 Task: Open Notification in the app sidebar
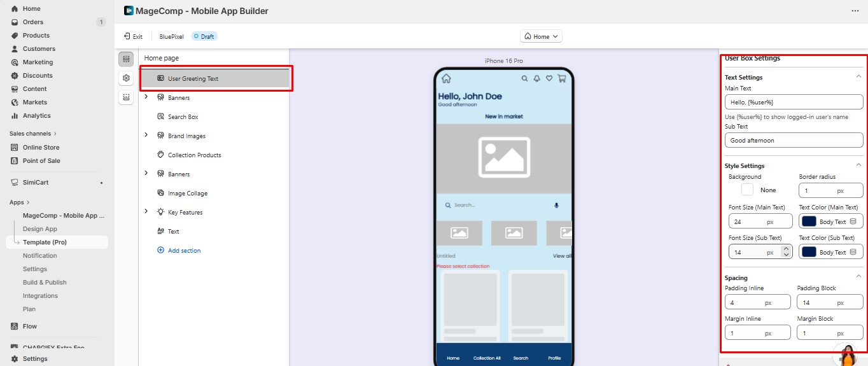pyautogui.click(x=40, y=256)
